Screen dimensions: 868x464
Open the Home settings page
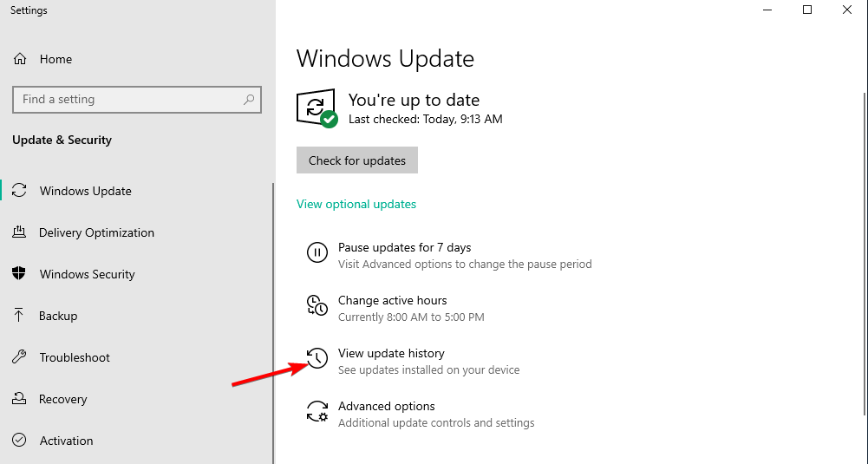pos(55,59)
